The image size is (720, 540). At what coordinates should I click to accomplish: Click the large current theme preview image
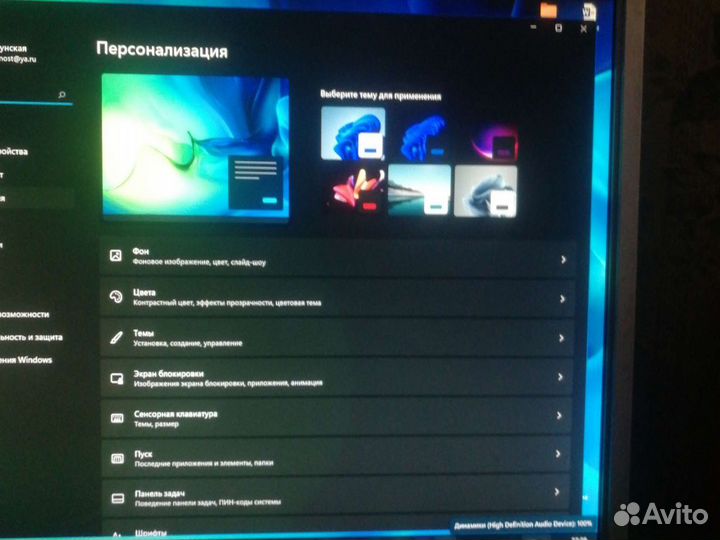click(196, 146)
